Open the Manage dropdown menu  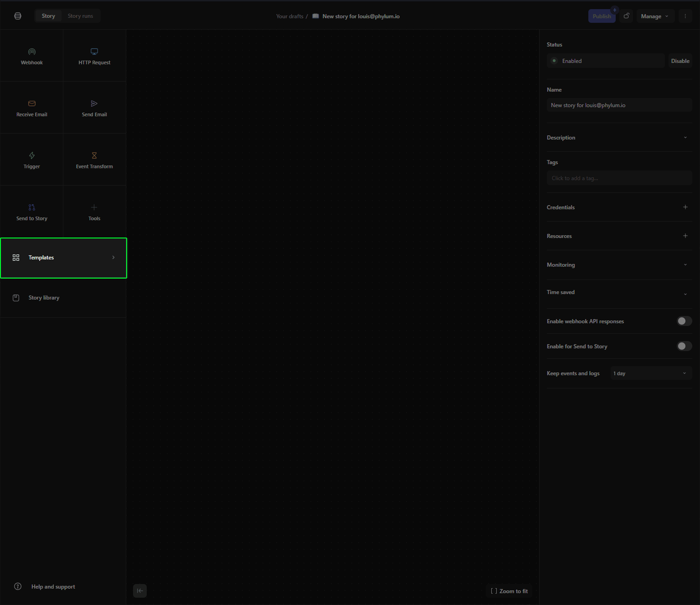pos(655,16)
